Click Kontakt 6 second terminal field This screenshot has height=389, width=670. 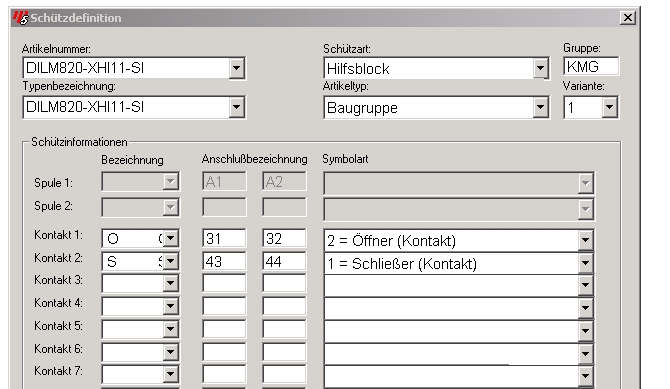tap(284, 352)
